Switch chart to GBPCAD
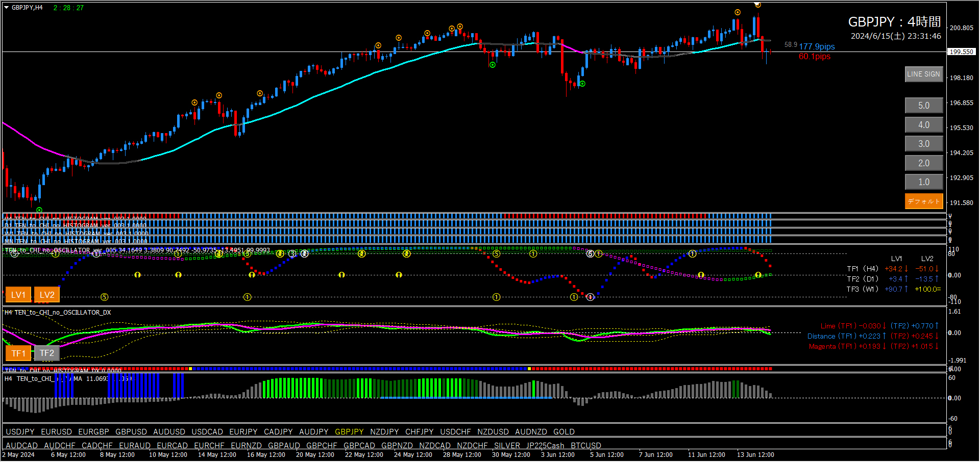Viewport: 980px width, 462px height. [359, 446]
